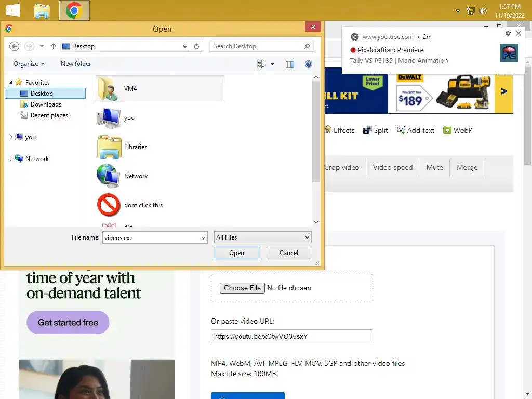The image size is (532, 399).
Task: Open the Organize menu
Action: tap(29, 64)
